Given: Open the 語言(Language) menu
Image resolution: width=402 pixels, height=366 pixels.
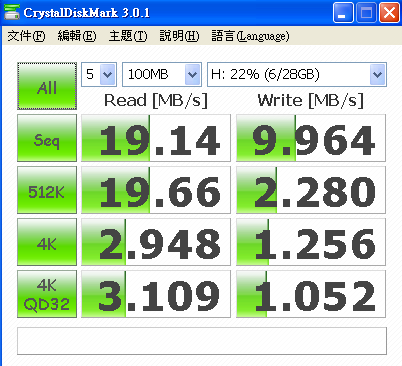Looking at the screenshot, I should [x=250, y=36].
